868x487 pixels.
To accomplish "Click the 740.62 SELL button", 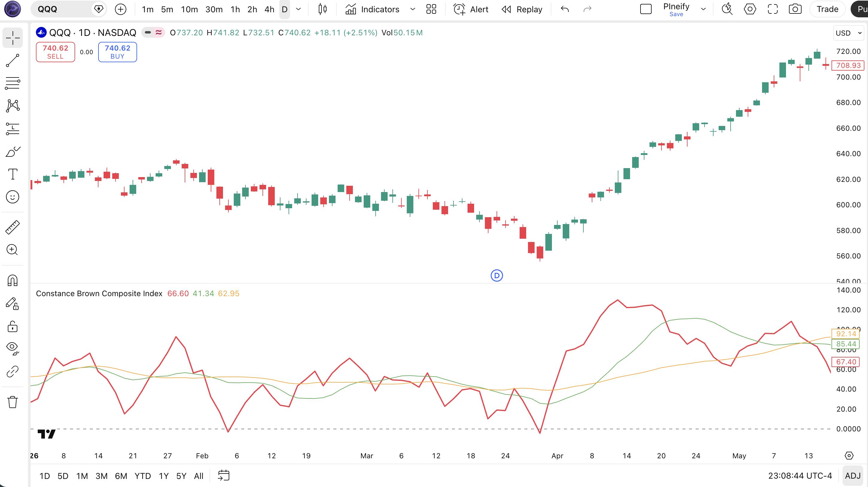I will 55,52.
